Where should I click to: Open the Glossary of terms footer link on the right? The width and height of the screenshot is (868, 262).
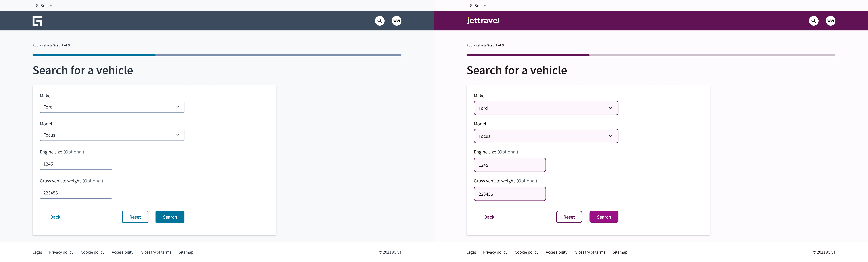590,252
